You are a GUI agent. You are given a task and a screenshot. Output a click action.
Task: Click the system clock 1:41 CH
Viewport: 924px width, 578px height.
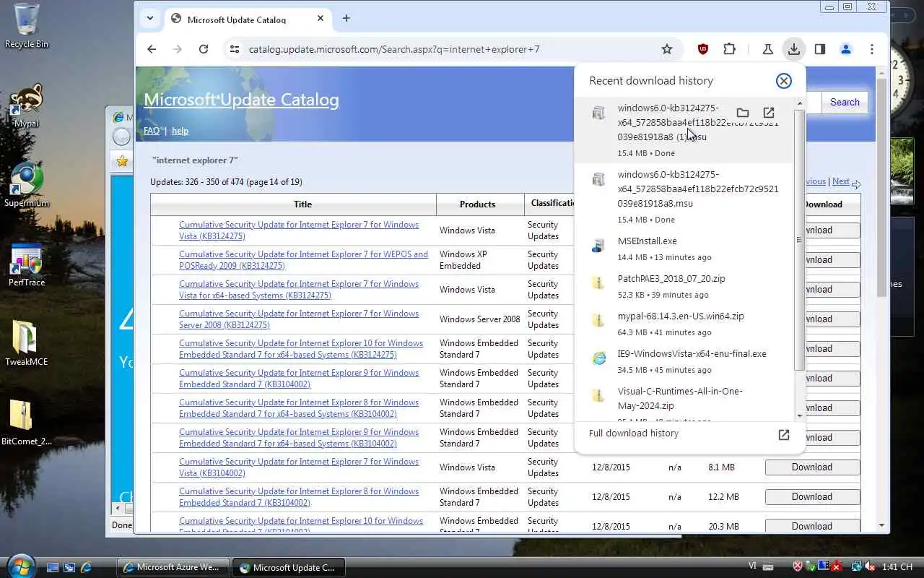point(898,567)
